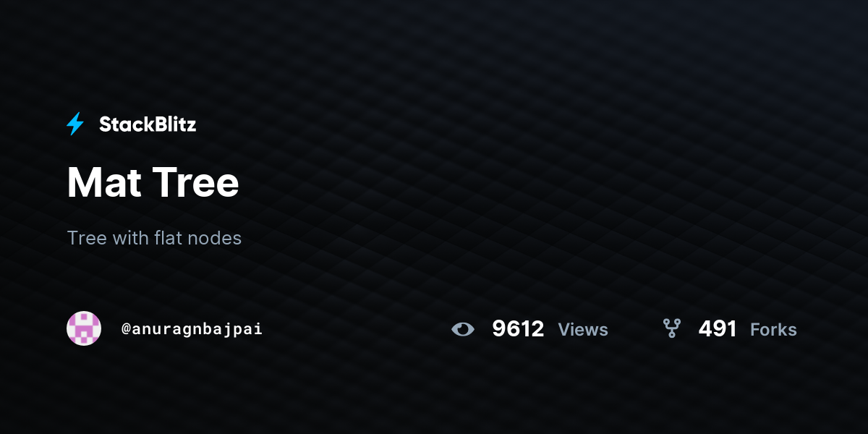Click the @anuragnbajpai username
Image resolution: width=868 pixels, height=434 pixels.
[x=192, y=329]
